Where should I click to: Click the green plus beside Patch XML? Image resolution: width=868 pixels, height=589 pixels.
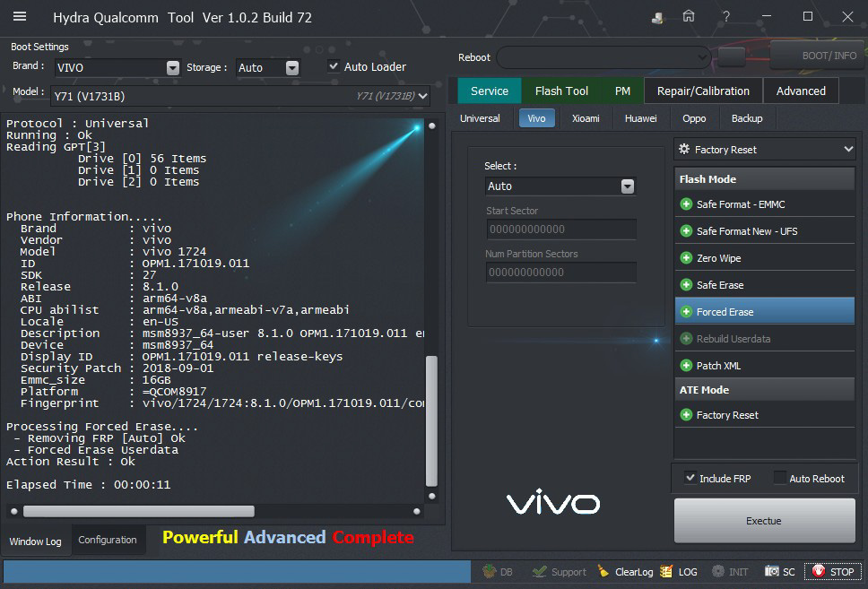click(686, 366)
